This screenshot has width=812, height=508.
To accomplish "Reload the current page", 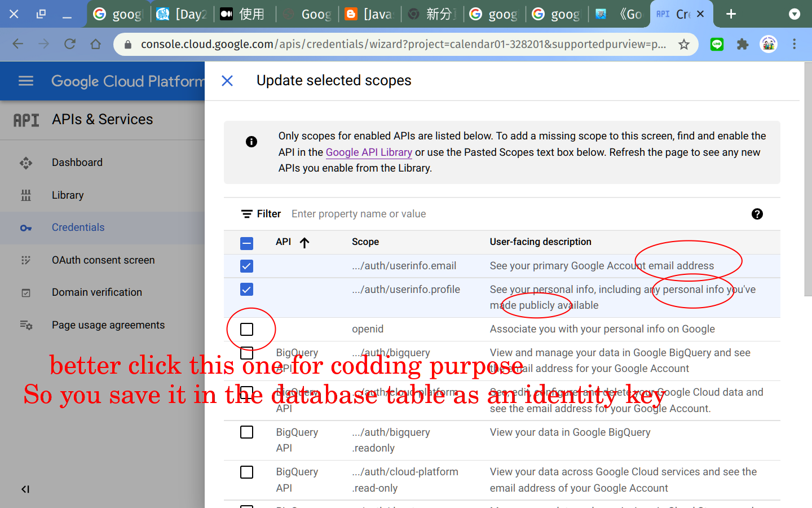I will (70, 44).
